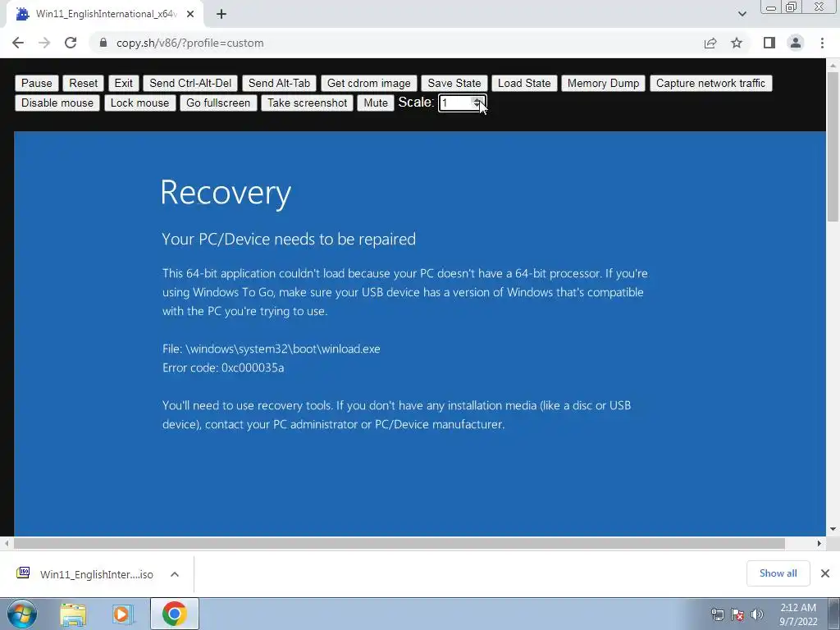Screen dimensions: 840x630
Task: Toggle Disable mouse
Action: click(57, 103)
